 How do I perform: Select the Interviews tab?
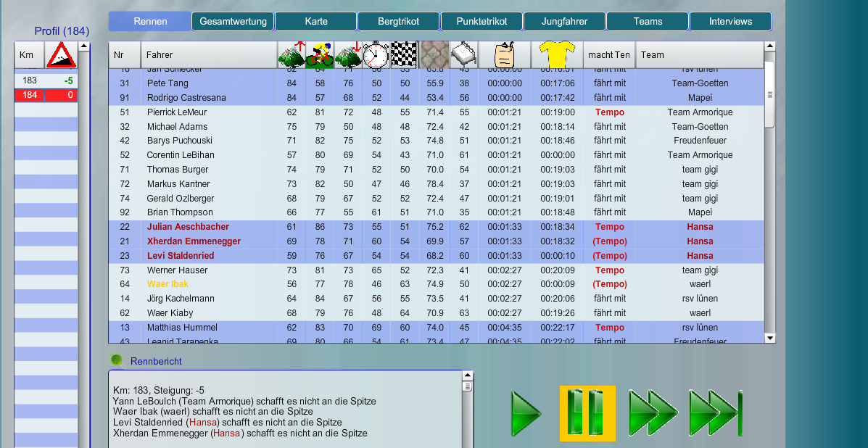(x=730, y=21)
